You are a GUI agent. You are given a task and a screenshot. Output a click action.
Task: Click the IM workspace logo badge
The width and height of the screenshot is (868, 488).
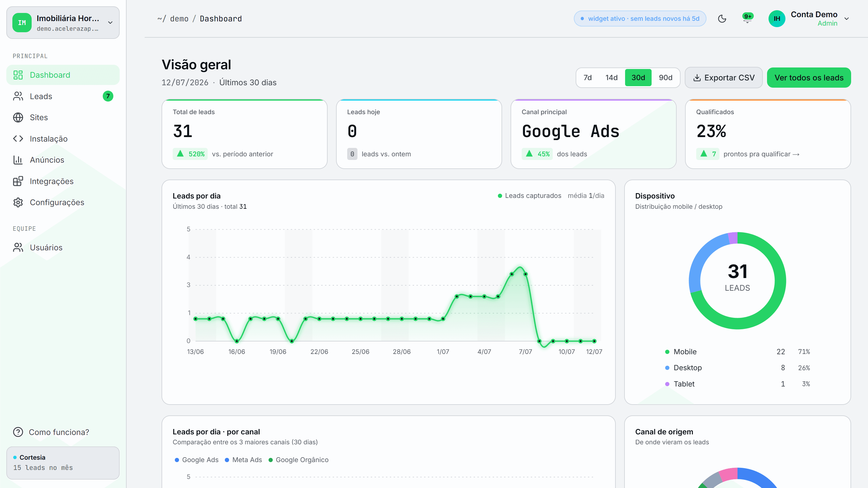tap(22, 23)
